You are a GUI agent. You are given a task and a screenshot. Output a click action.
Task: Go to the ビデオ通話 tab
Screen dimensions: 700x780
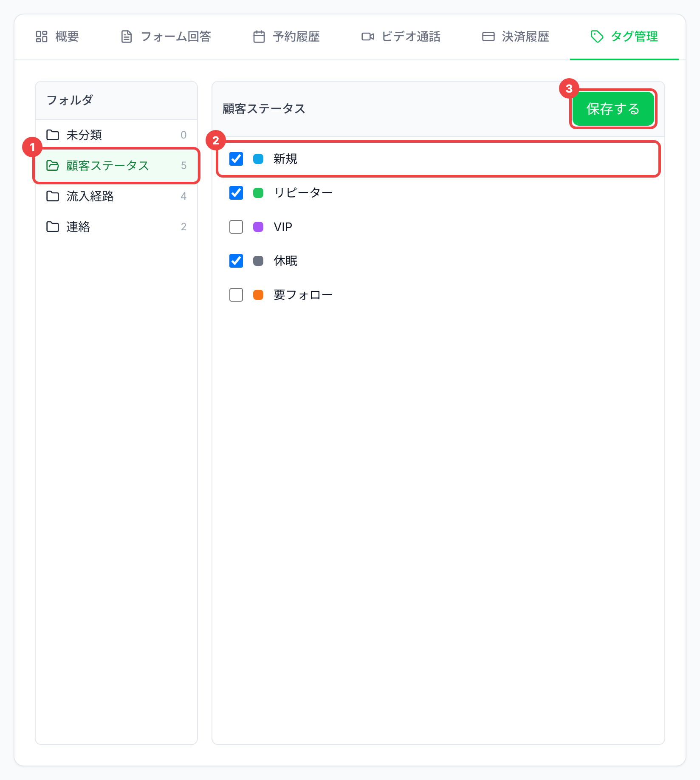(401, 37)
